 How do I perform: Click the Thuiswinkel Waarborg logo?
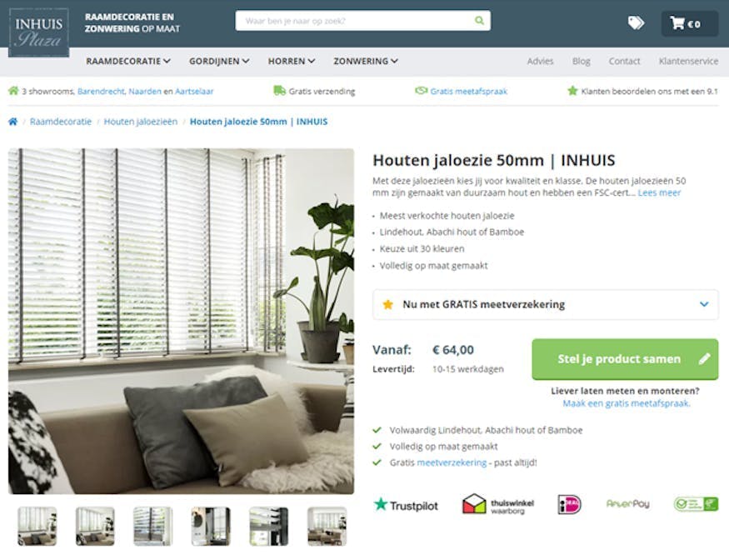(x=498, y=504)
